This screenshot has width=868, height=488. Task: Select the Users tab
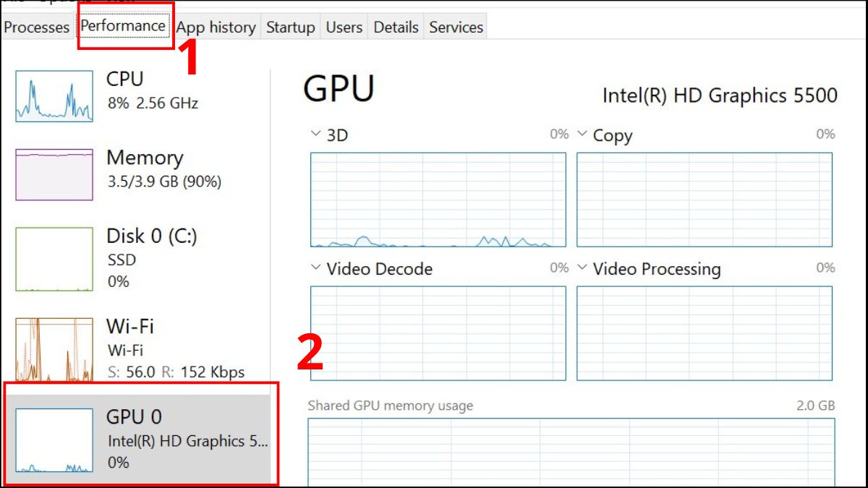point(344,27)
